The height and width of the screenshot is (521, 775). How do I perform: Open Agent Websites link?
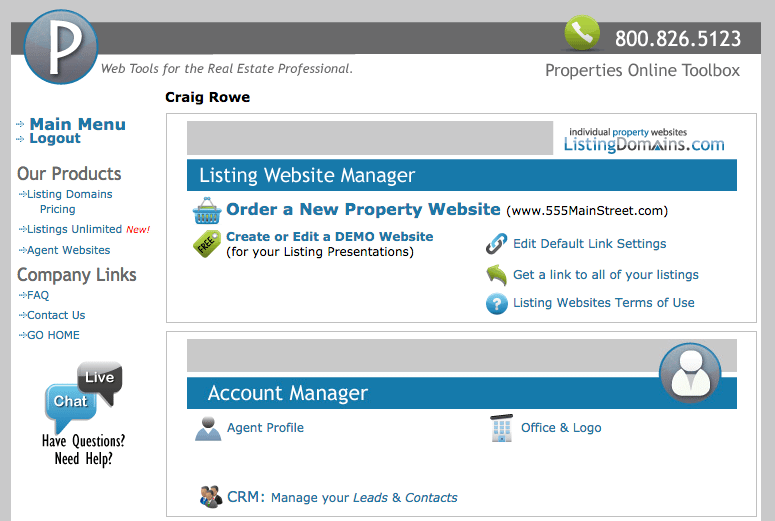(x=68, y=250)
